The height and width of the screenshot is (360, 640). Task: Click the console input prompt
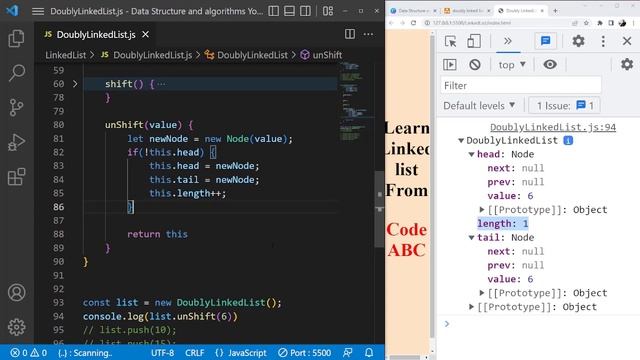point(539,324)
